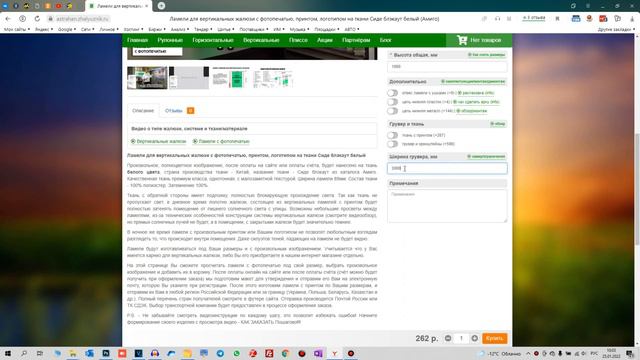Expand 'Поставщики' bookmarks folder
The height and width of the screenshot is (360, 640).
coord(254,29)
